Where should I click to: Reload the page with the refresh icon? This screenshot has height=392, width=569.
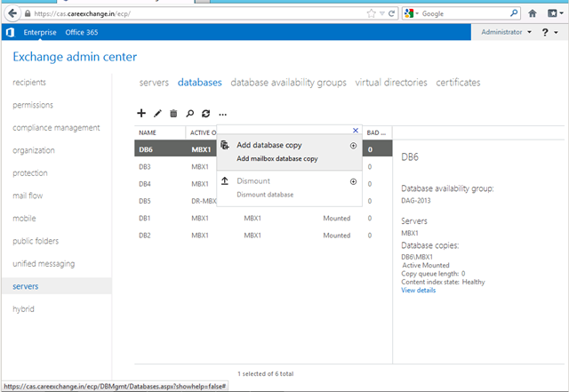click(391, 13)
